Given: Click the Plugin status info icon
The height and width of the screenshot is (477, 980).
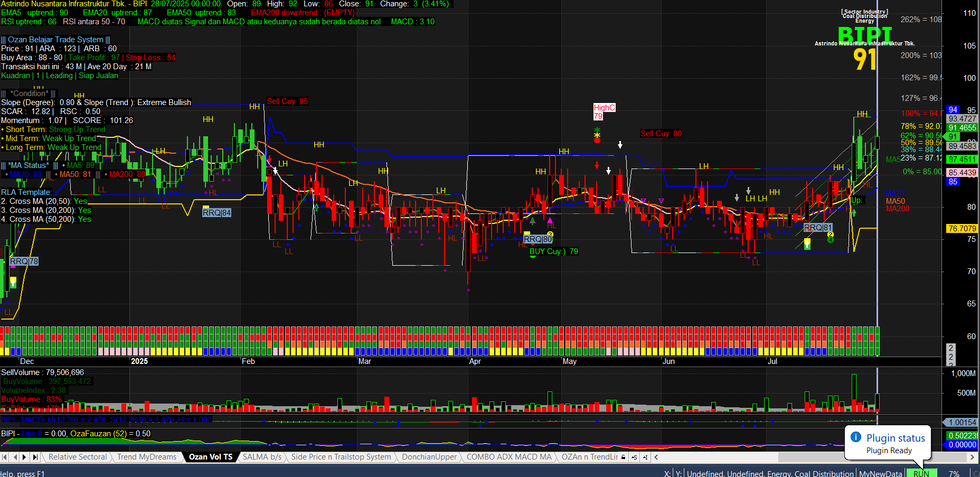Looking at the screenshot, I should click(856, 437).
